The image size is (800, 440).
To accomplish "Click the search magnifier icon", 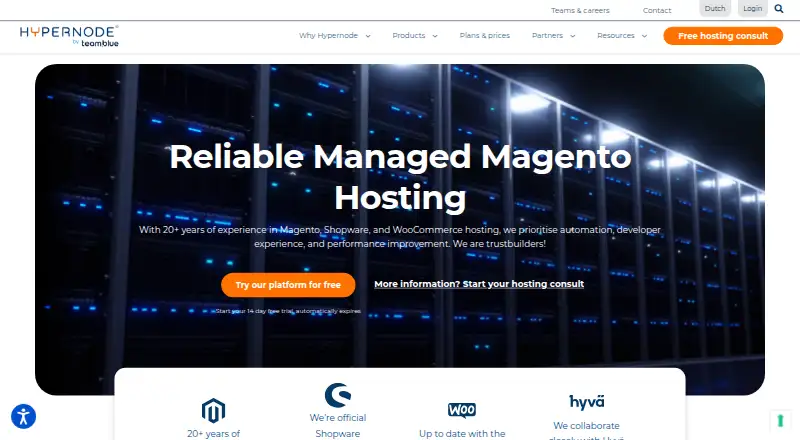I will [x=779, y=9].
